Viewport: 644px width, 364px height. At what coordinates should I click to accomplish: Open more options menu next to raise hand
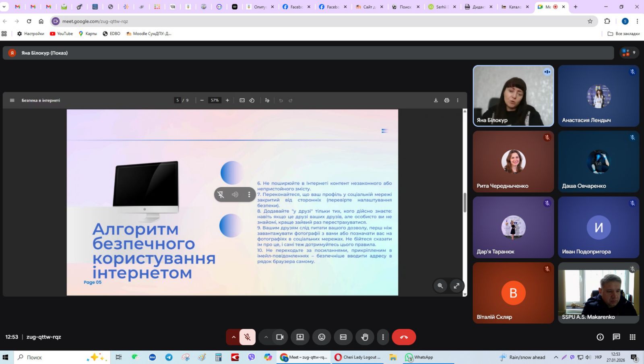(383, 337)
